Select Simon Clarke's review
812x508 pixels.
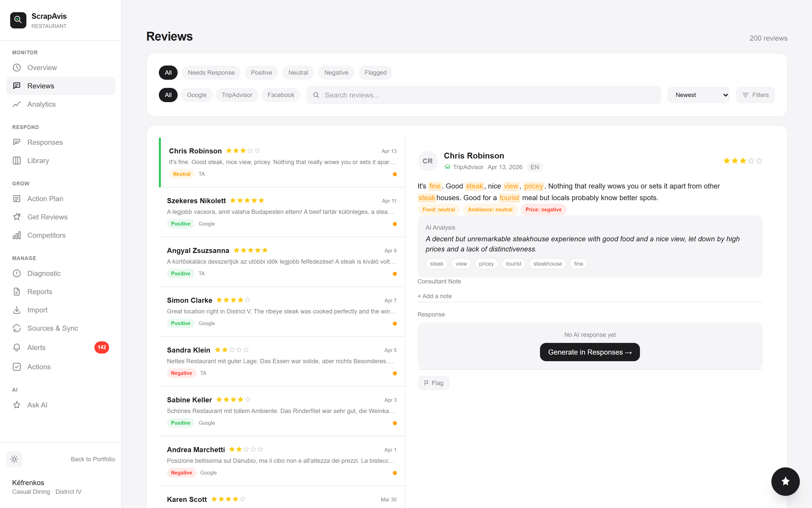point(282,311)
